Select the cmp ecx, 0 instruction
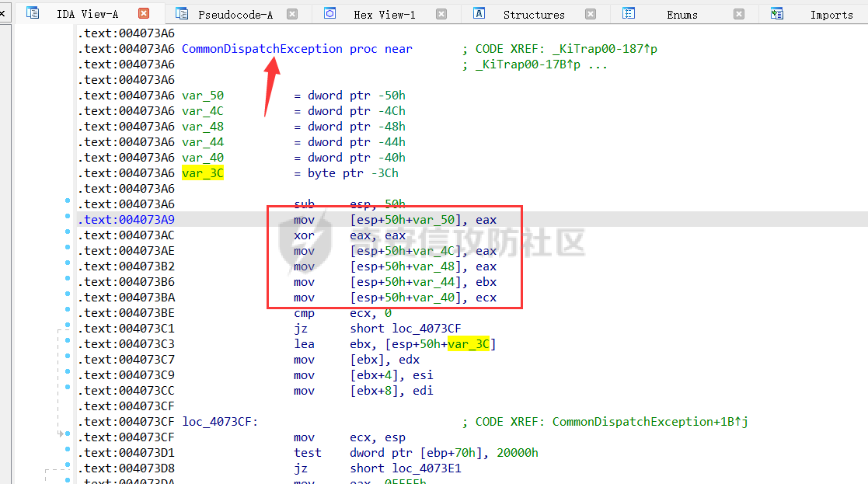 point(342,313)
